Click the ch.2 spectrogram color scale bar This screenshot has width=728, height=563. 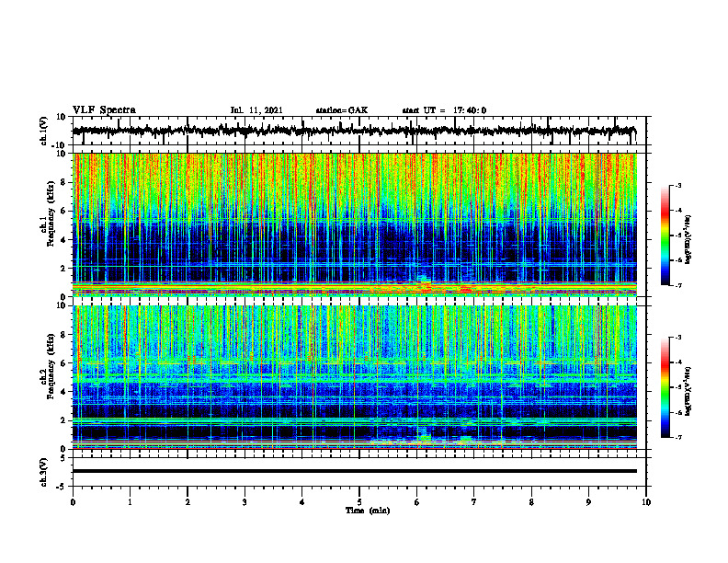tap(665, 387)
